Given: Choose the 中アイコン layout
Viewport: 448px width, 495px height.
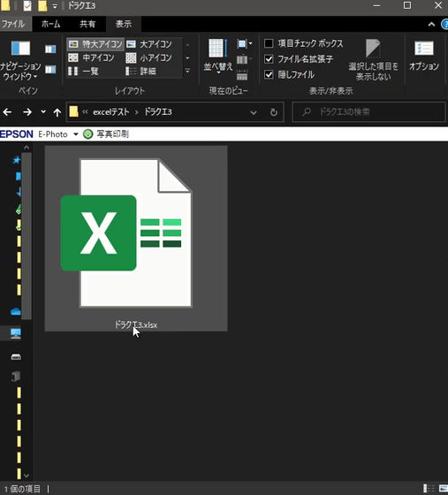Looking at the screenshot, I should click(92, 57).
